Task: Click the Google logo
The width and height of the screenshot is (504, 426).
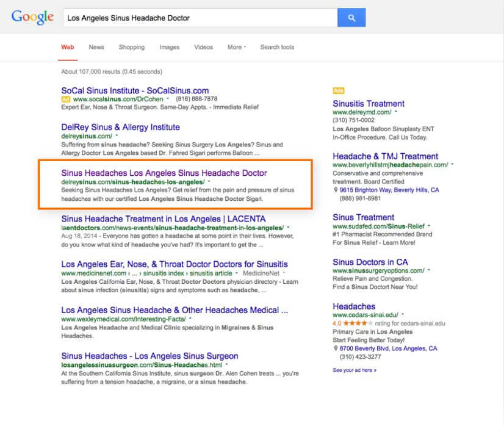Action: point(32,17)
